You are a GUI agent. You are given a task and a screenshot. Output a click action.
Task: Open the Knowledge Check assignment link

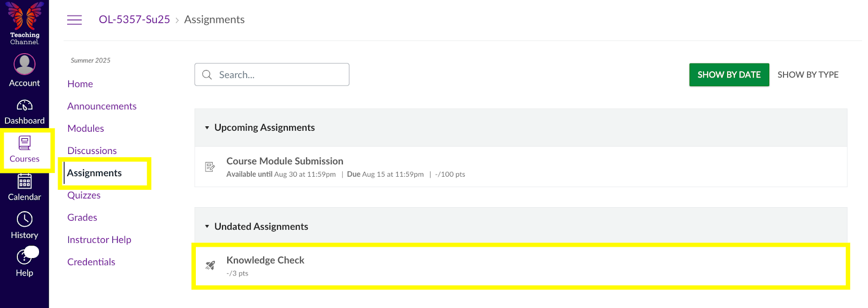(x=265, y=260)
